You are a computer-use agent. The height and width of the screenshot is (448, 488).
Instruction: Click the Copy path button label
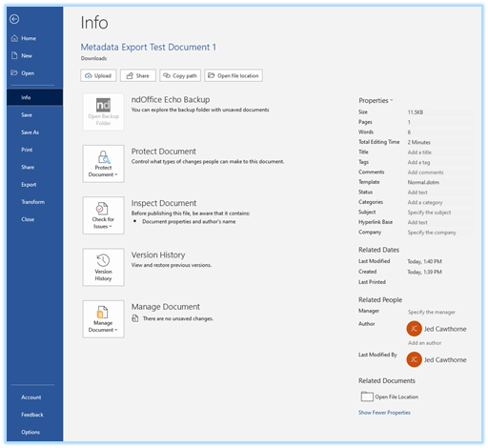tap(185, 76)
